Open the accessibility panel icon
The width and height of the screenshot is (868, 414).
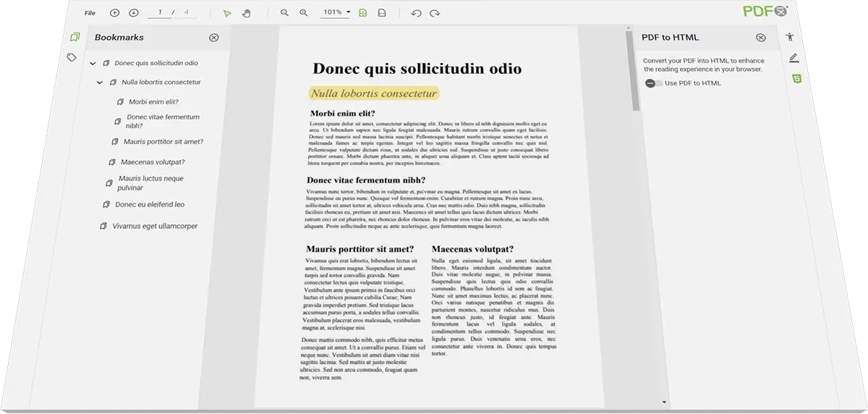[790, 37]
